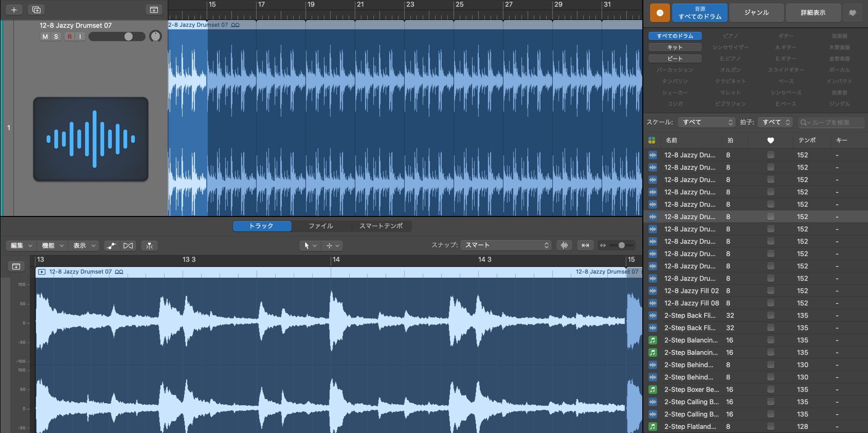Click the horizontal auto zoom icon
868x433 pixels.
click(x=585, y=245)
